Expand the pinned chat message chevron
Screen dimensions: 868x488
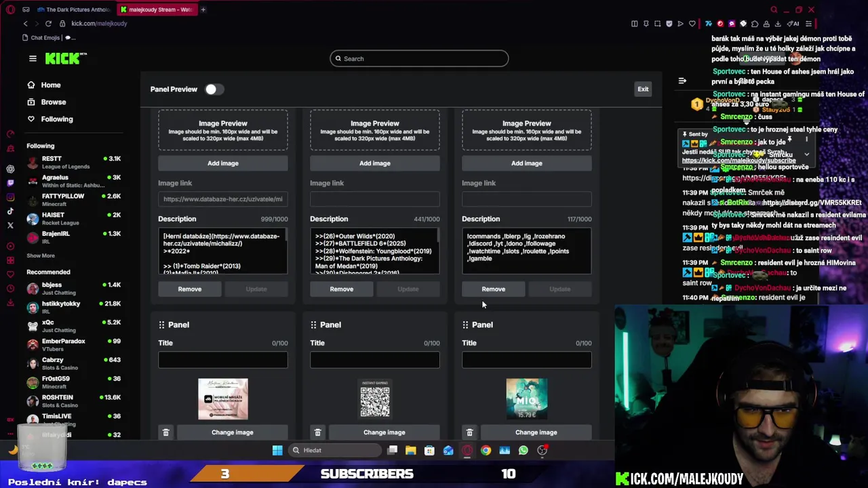806,155
